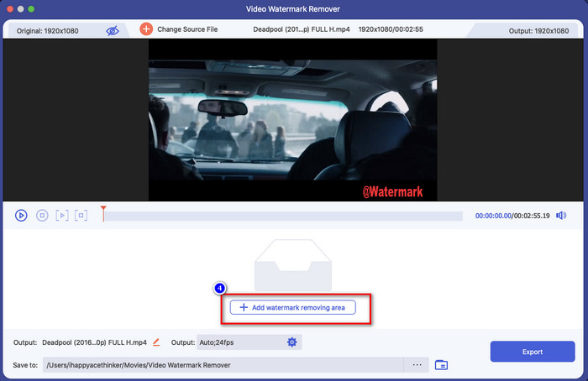This screenshot has width=588, height=381.
Task: Click the video timeline progress bar
Action: pos(283,217)
